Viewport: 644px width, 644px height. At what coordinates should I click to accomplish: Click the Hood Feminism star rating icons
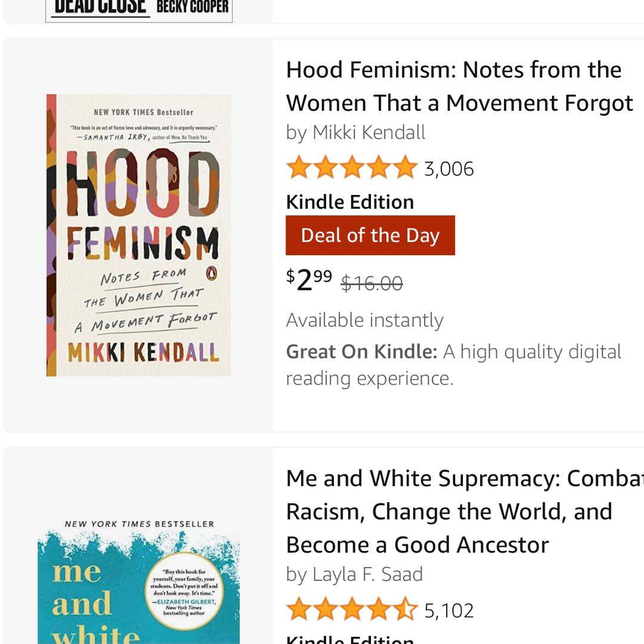click(x=351, y=168)
